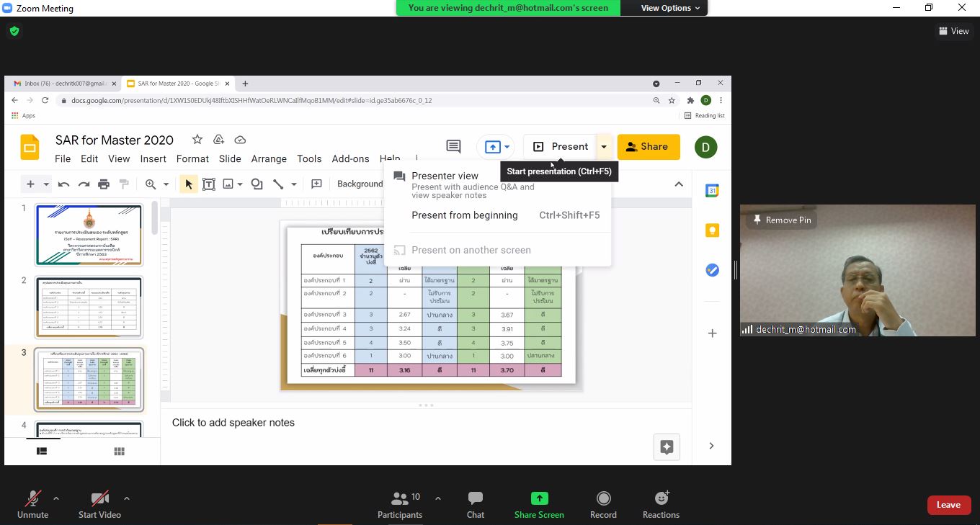Click the Shape tool icon
980x525 pixels.
pyautogui.click(x=257, y=184)
